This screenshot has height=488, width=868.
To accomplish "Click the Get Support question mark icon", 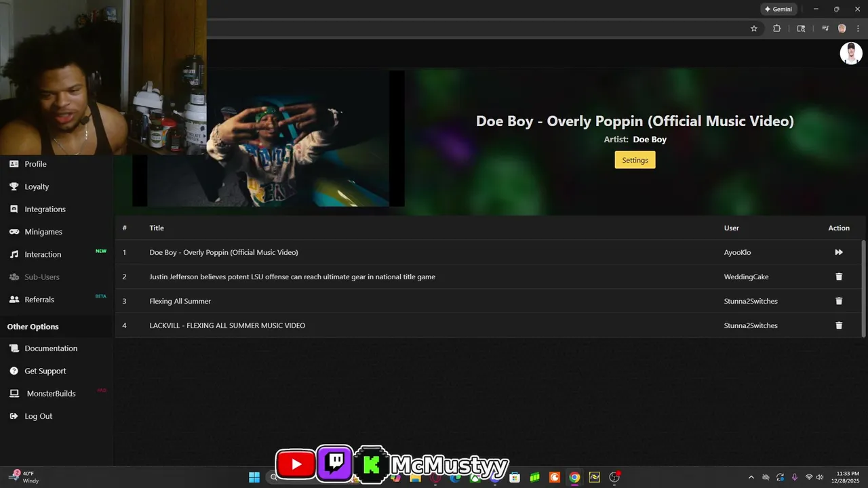I will click(x=14, y=371).
